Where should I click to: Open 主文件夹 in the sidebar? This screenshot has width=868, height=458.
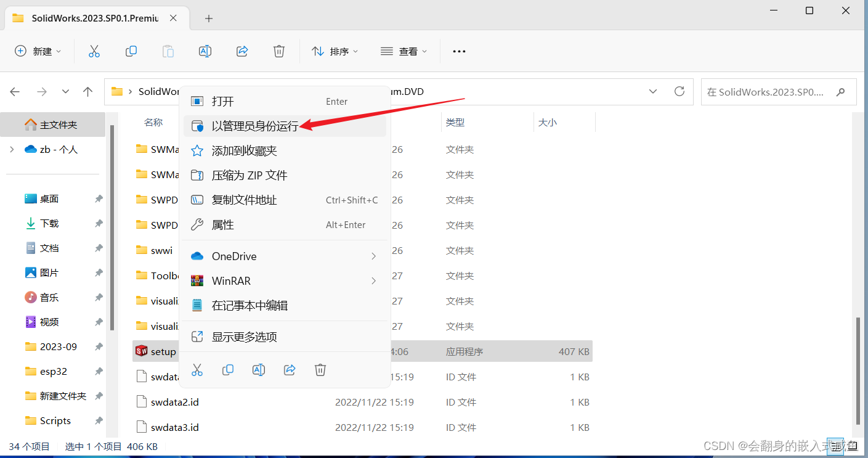pyautogui.click(x=52, y=125)
